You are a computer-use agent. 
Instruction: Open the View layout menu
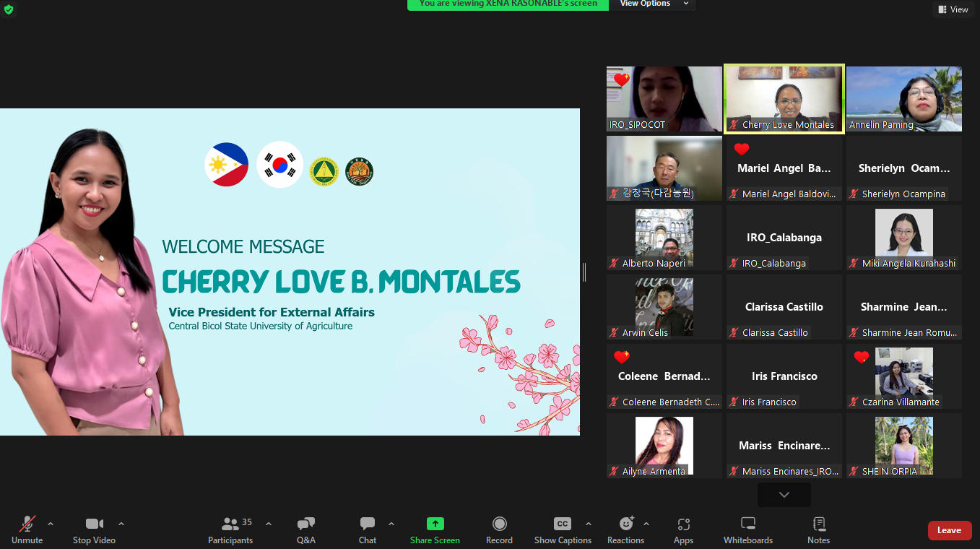[x=953, y=9]
